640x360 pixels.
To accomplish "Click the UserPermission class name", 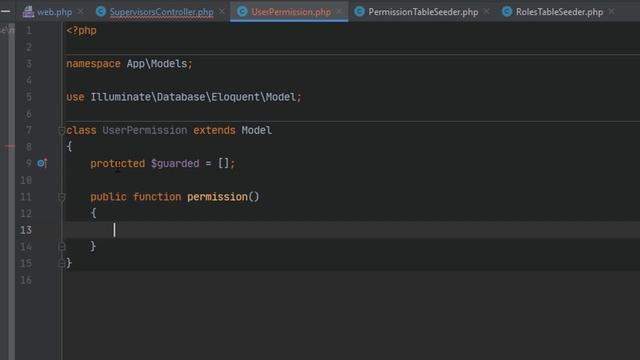I will pyautogui.click(x=144, y=130).
